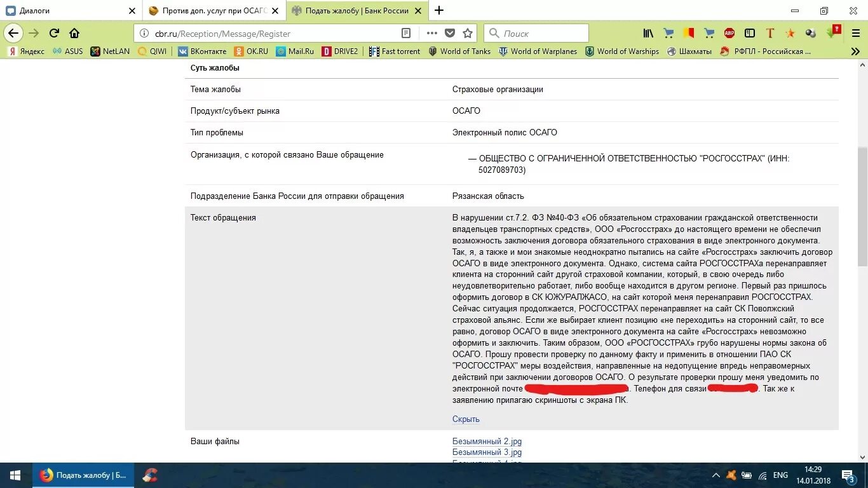Open the Яндекс bookmark
The image size is (868, 488).
point(26,51)
